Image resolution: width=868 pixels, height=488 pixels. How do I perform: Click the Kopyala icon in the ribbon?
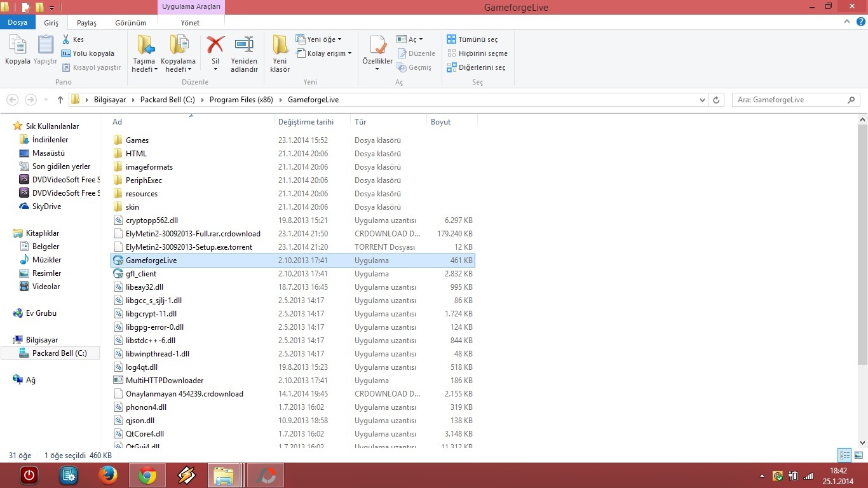18,45
